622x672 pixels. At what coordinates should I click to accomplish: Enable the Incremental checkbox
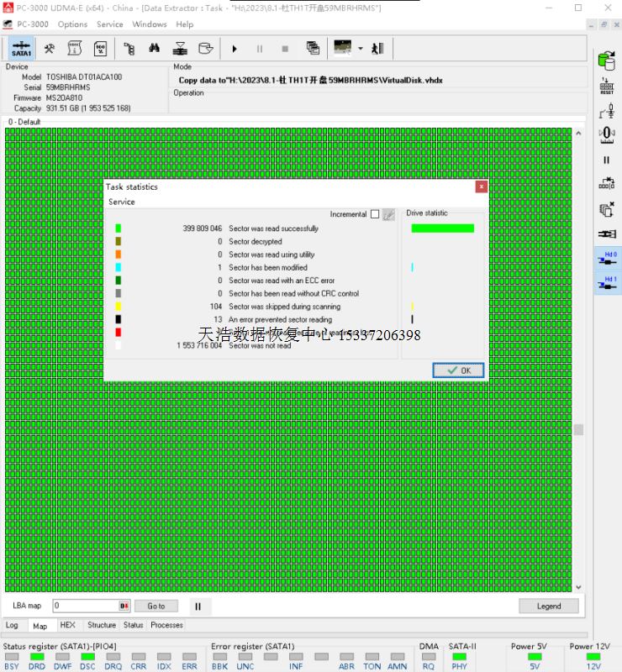[375, 214]
